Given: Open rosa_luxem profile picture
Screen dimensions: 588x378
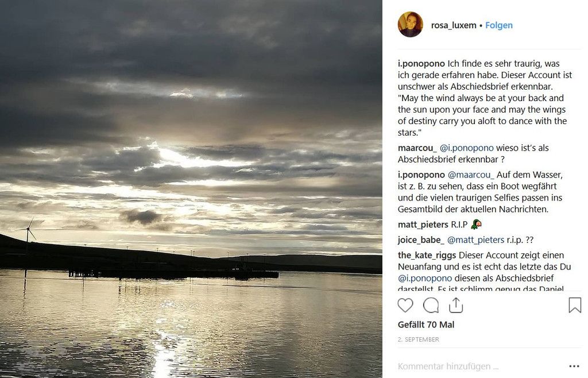Looking at the screenshot, I should pos(411,25).
